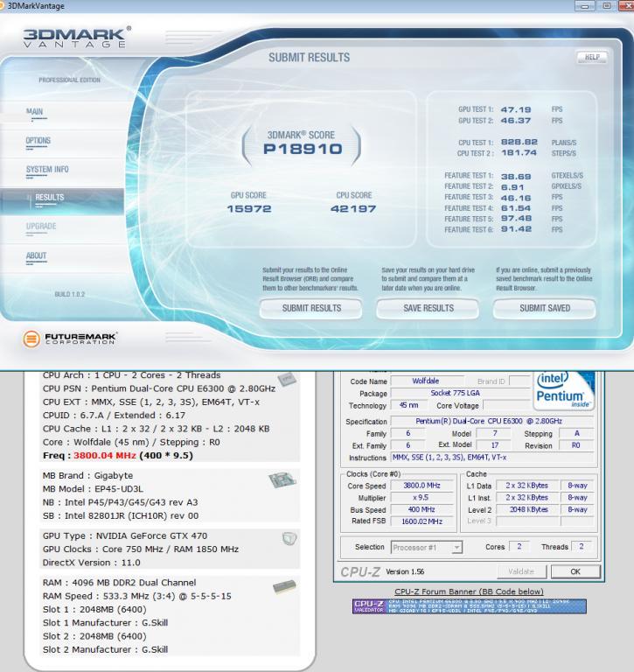Click the Bus Speed field 400 MHz
Image resolution: width=634 pixels, height=672 pixels.
pos(422,509)
